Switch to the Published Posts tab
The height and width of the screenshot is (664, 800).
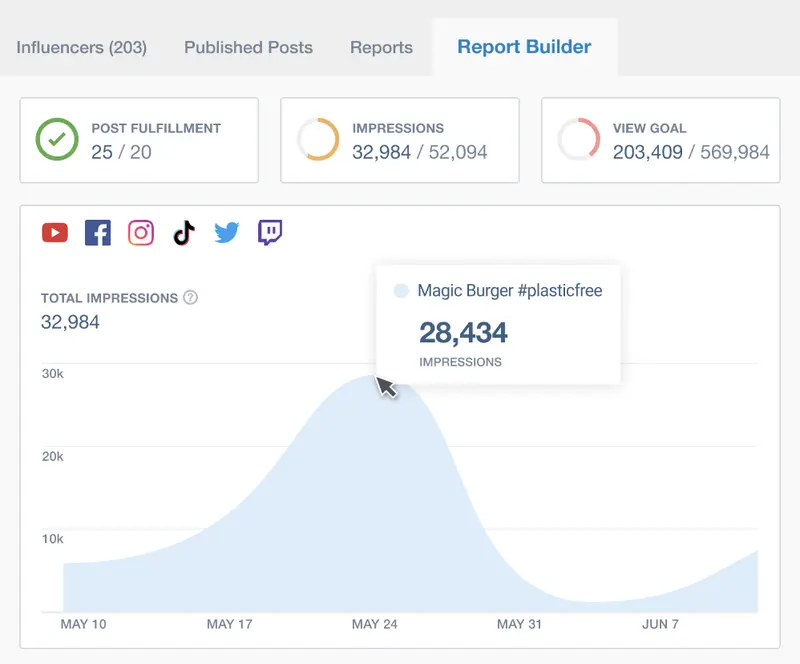pos(247,47)
